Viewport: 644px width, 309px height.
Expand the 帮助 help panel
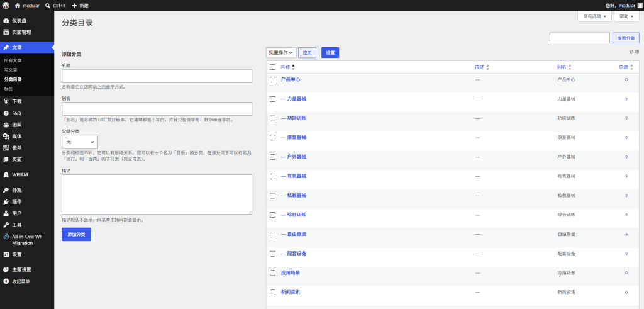627,16
